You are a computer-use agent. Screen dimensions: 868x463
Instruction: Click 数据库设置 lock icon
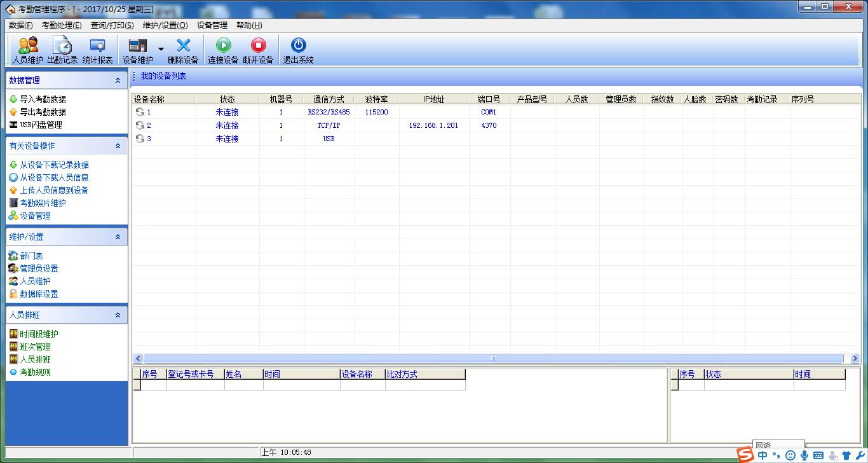[x=13, y=294]
